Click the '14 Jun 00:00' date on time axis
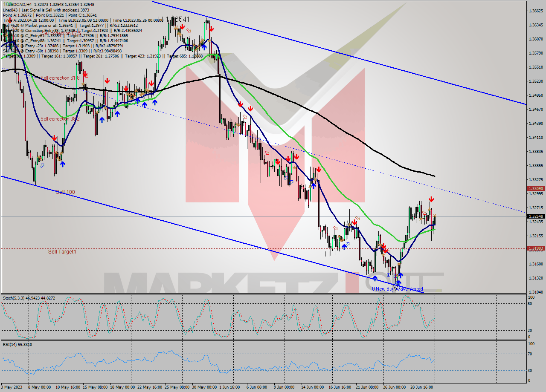 (x=312, y=387)
